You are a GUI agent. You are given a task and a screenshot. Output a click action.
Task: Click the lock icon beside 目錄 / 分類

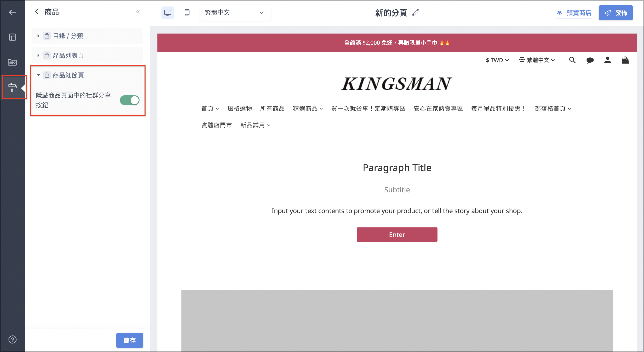(x=47, y=36)
